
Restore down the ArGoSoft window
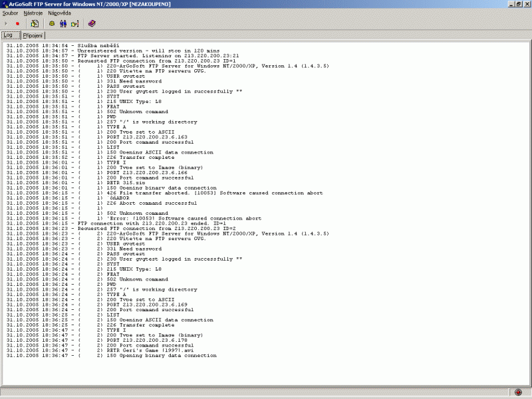pyautogui.click(x=519, y=4)
